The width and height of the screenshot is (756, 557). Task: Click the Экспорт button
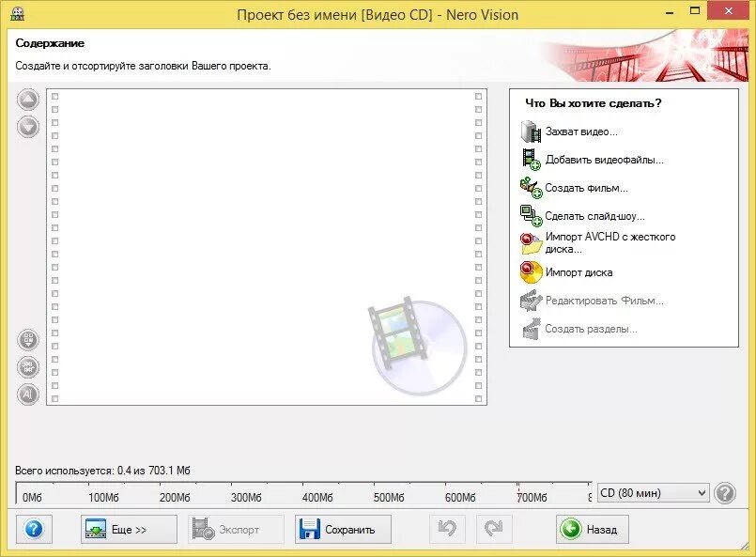coord(236,529)
